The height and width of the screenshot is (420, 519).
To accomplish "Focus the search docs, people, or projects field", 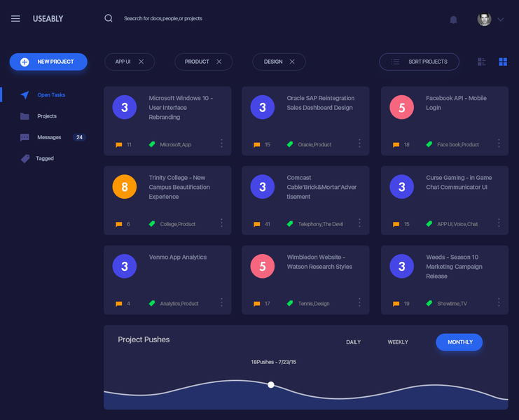I will coord(163,18).
